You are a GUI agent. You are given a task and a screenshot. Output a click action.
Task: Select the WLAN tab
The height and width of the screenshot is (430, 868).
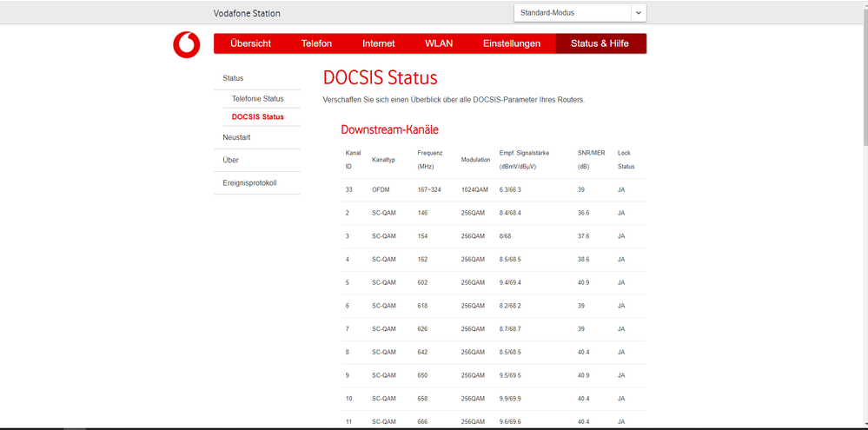tap(439, 43)
